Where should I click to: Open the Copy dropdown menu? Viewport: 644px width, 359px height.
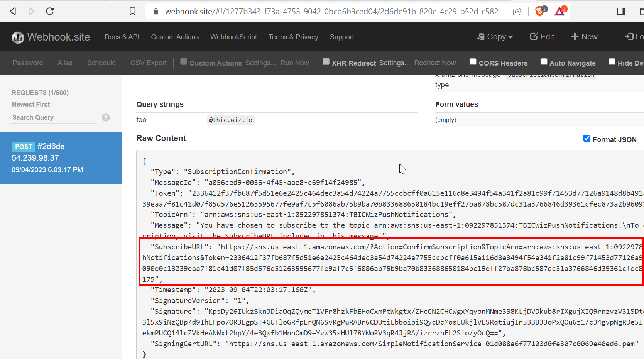click(495, 37)
